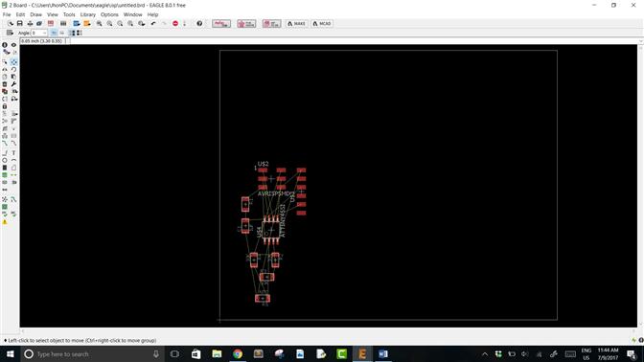The width and height of the screenshot is (644, 362).
Task: Click the AVRISPSMD header component U$2
Action: click(271, 178)
